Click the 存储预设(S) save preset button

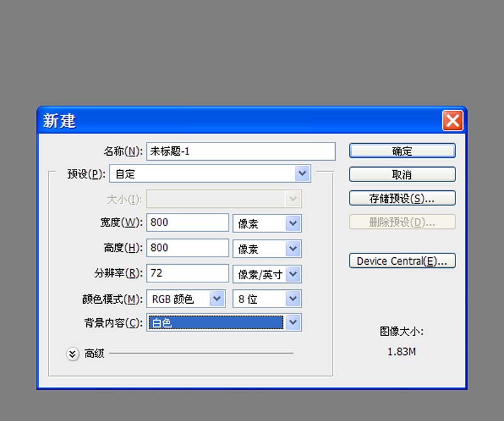pos(402,198)
